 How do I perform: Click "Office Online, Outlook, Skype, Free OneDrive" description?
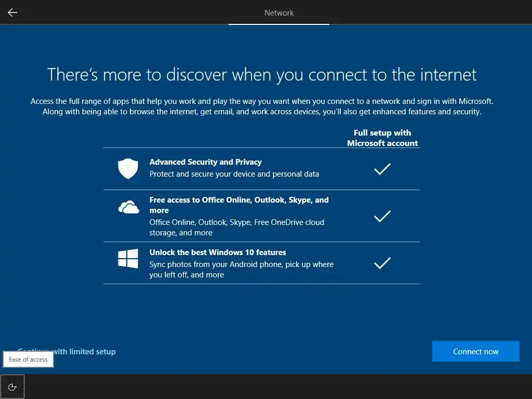click(x=237, y=228)
